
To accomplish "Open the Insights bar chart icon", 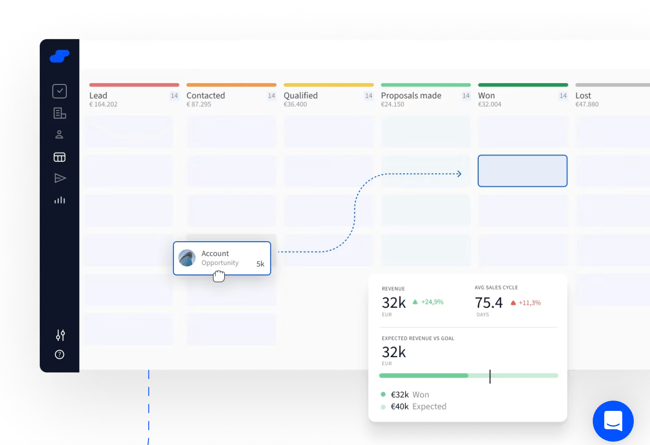I will (60, 200).
